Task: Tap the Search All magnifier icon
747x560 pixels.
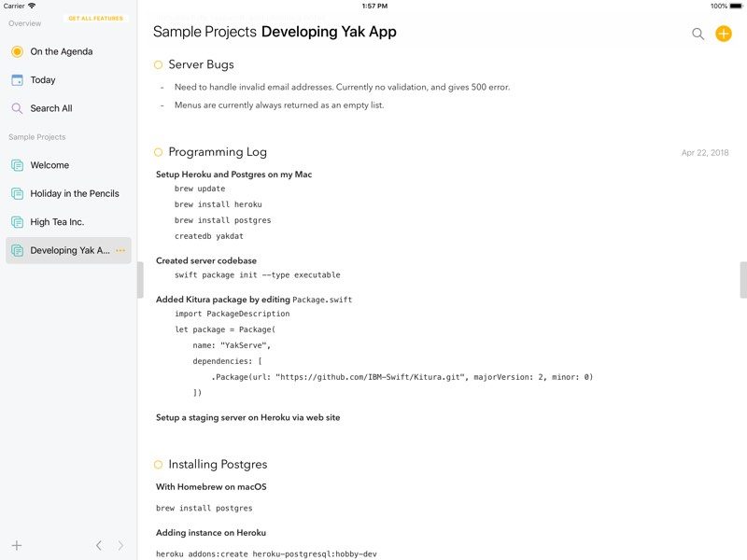Action: (17, 108)
